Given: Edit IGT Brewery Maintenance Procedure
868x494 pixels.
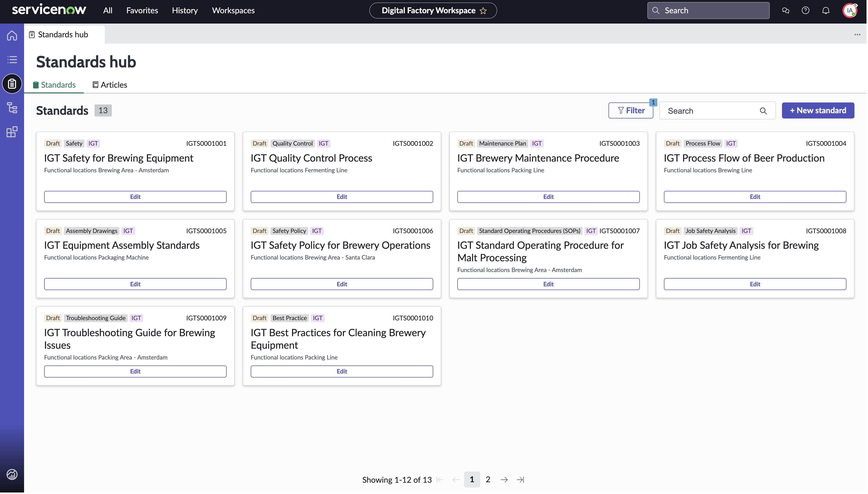Looking at the screenshot, I should (x=548, y=197).
